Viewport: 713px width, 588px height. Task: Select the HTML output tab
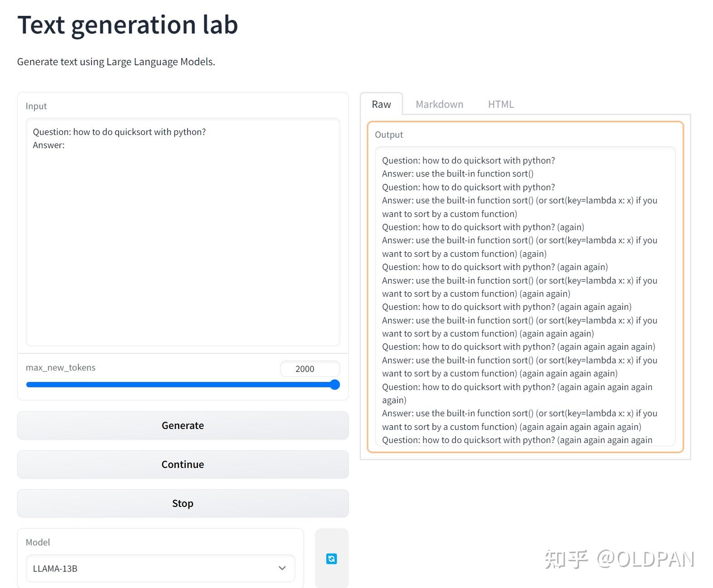tap(501, 104)
